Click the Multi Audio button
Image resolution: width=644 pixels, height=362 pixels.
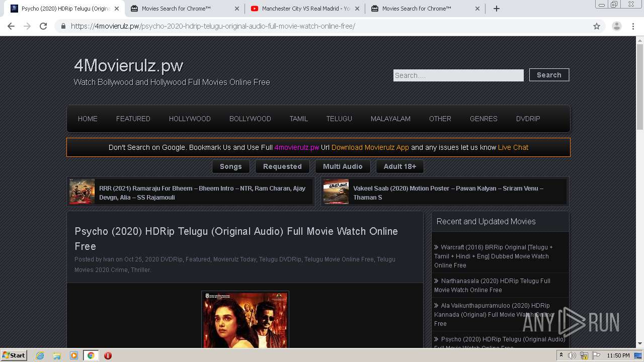point(343,166)
